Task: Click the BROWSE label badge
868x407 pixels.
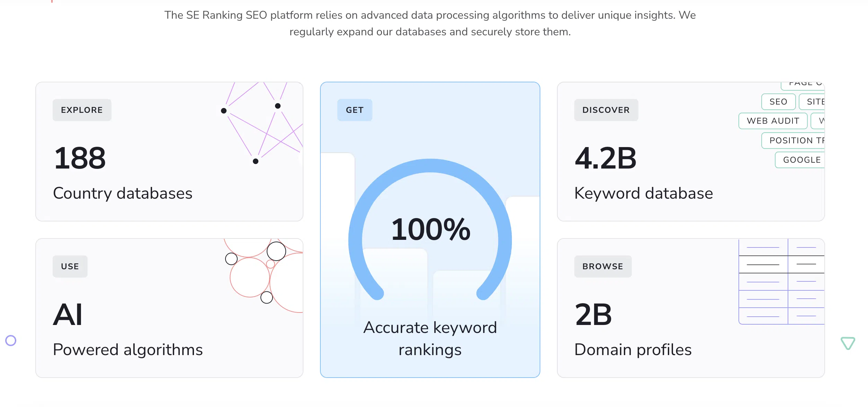Action: coord(602,266)
